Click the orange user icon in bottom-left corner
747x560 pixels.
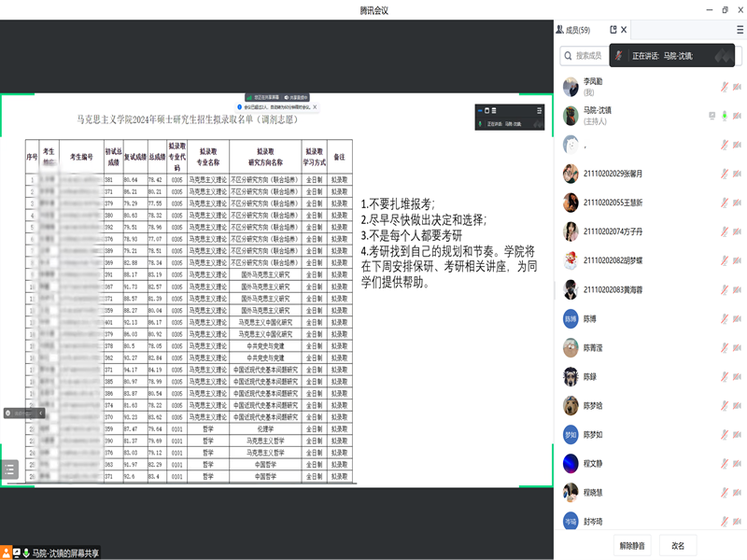pyautogui.click(x=6, y=553)
